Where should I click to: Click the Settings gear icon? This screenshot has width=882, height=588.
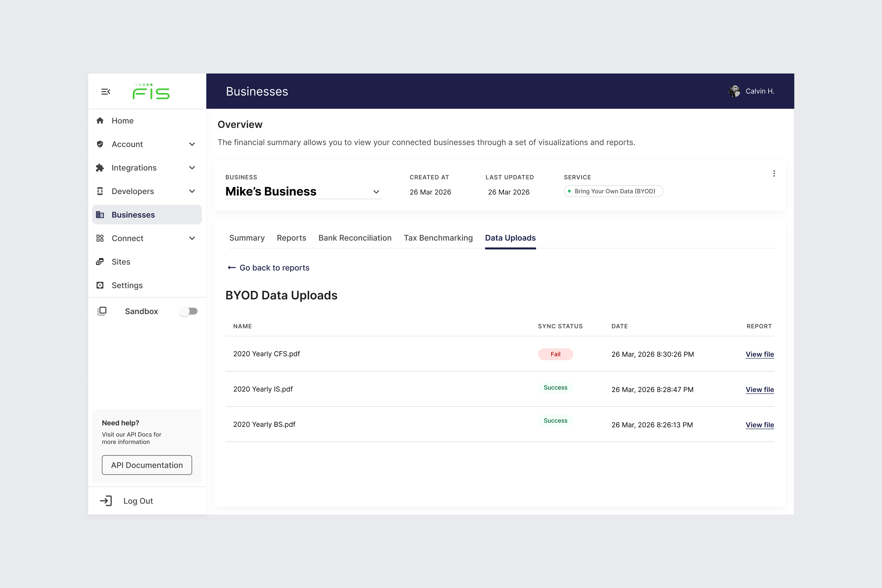click(100, 285)
